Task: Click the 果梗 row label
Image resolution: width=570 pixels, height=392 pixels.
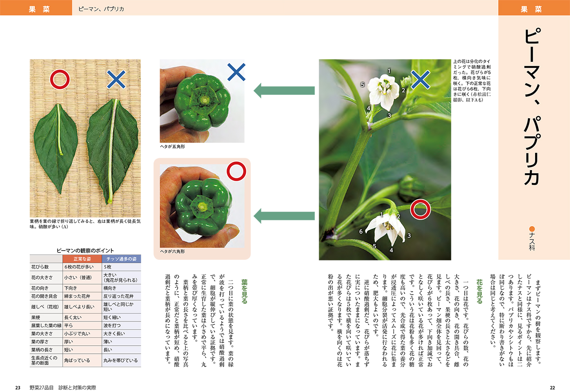Action: pos(36,318)
